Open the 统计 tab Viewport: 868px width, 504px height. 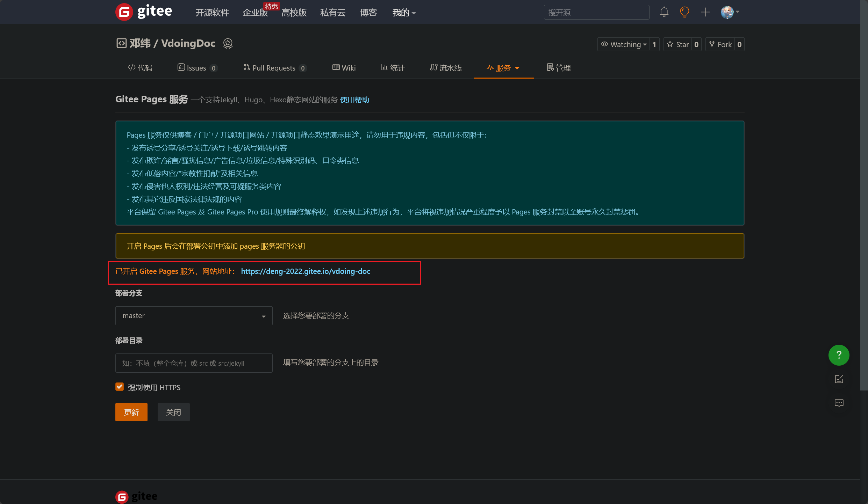point(393,68)
